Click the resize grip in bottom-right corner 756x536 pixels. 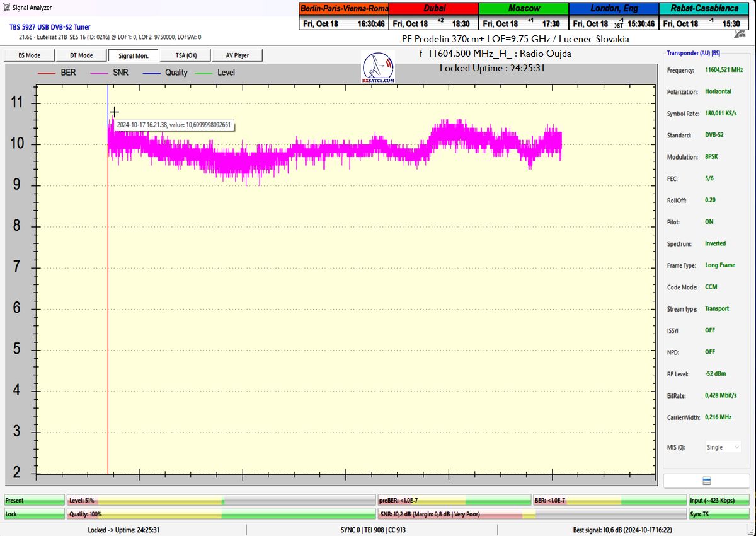pos(751,531)
